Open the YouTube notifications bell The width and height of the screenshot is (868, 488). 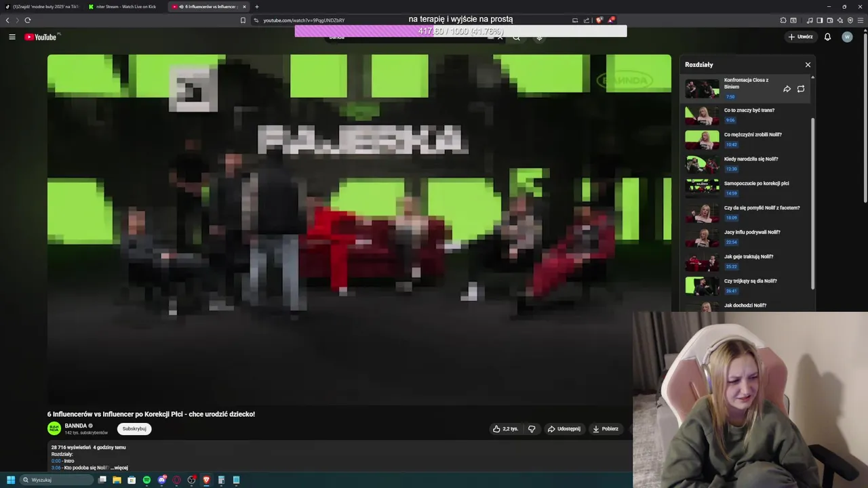[x=827, y=37]
